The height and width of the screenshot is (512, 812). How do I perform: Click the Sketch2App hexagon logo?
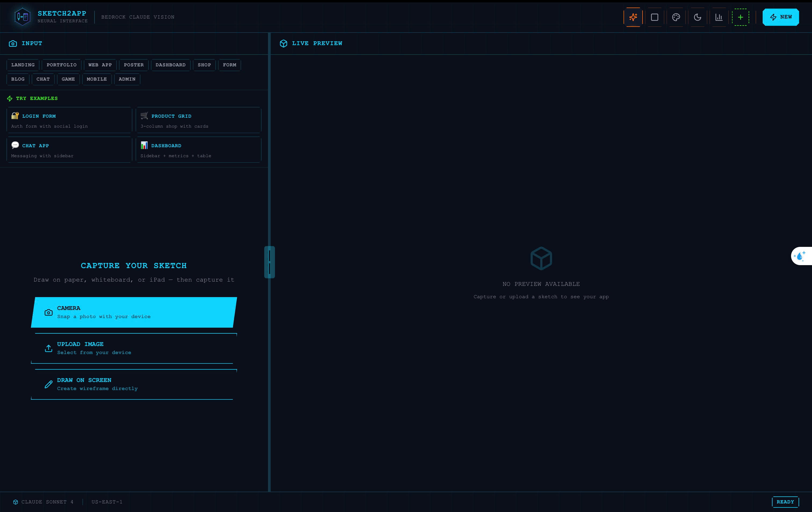coord(23,17)
